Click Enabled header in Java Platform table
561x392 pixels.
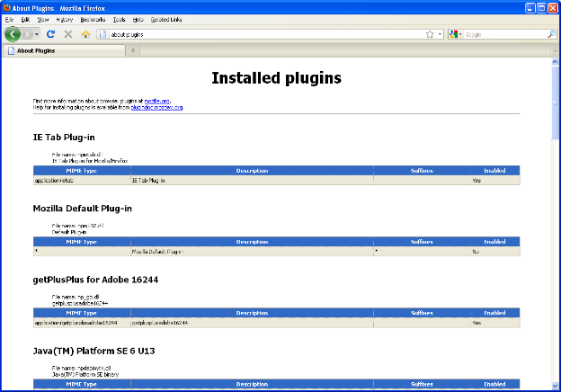pyautogui.click(x=494, y=384)
